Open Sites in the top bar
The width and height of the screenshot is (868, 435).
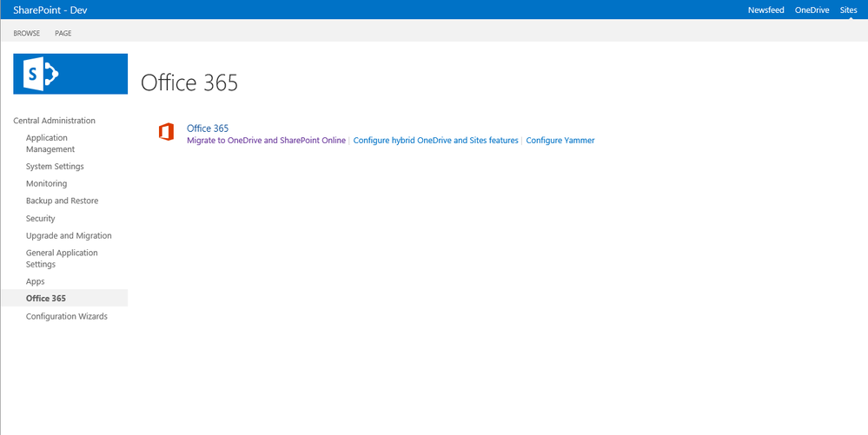[x=848, y=10]
